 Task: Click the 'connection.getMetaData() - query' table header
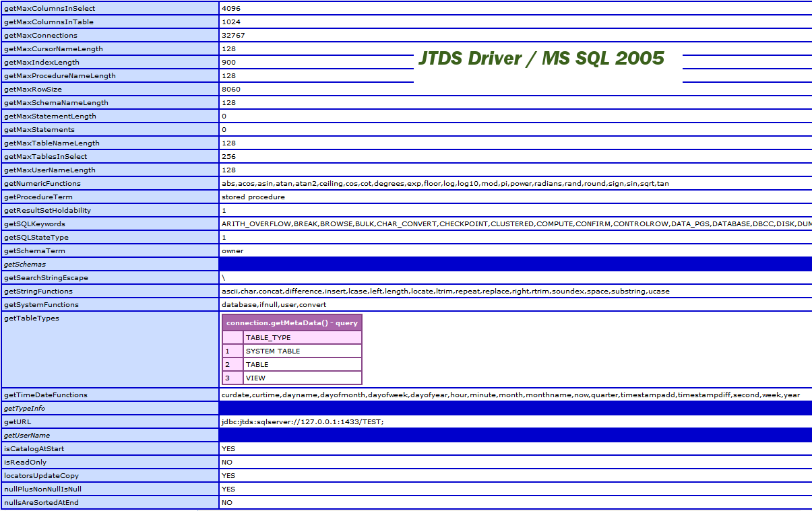pos(292,323)
